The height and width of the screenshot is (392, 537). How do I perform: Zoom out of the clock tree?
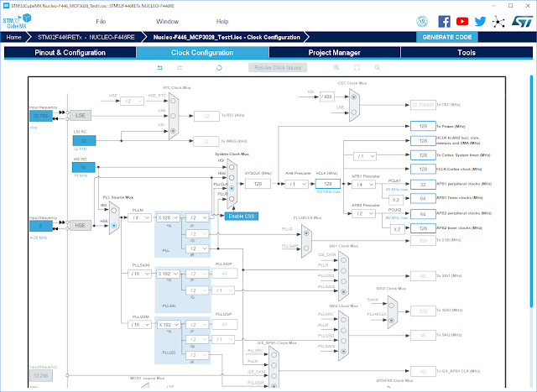click(x=377, y=67)
